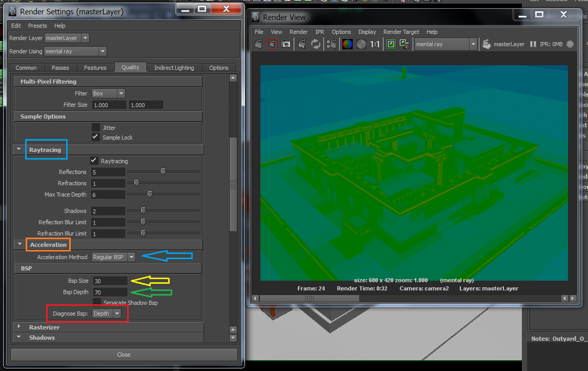
Task: Open the Render Using mental ray dropdown
Action: click(x=75, y=51)
